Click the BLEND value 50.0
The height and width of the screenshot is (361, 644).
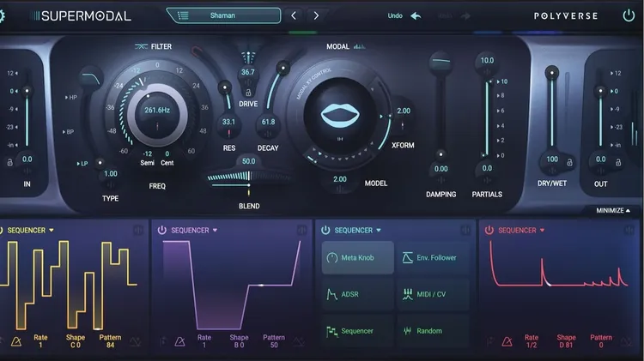coord(248,161)
